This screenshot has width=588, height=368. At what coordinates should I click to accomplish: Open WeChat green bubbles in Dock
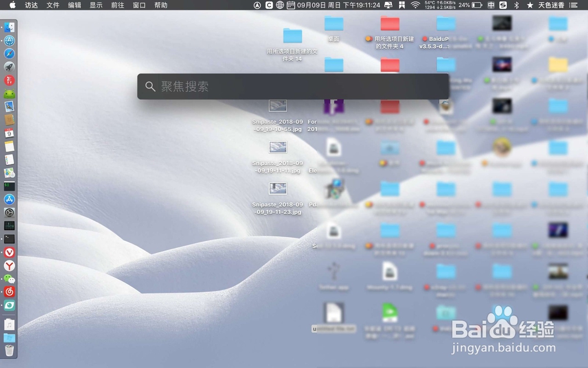[9, 279]
